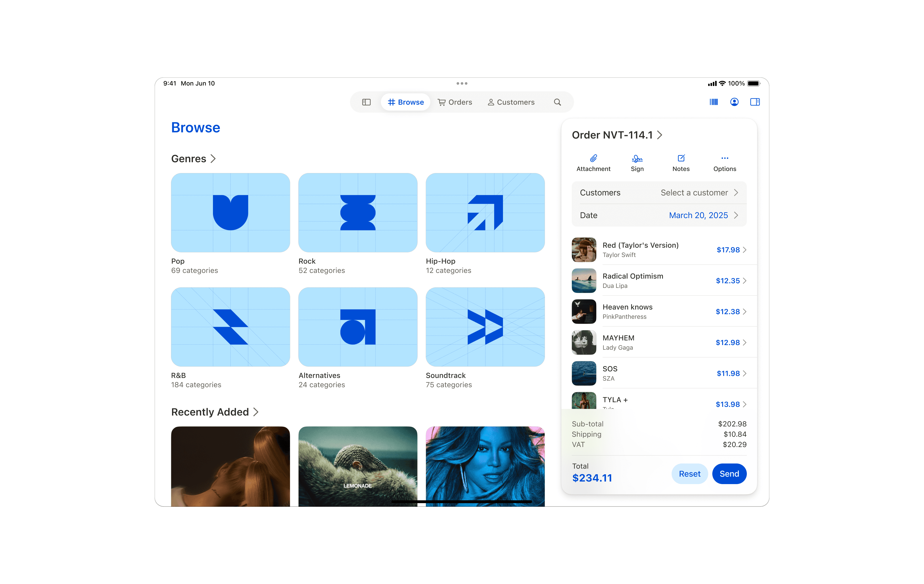Toggle the right inspector panel
This screenshot has width=924, height=584.
[x=755, y=102]
